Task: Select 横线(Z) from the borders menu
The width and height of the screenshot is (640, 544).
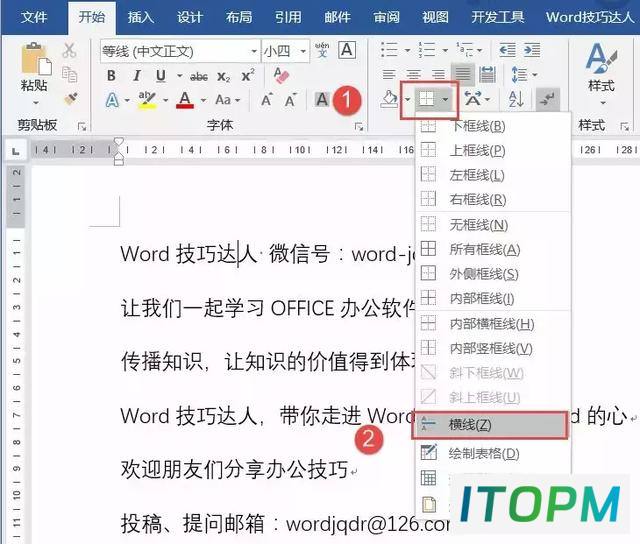Action: [490, 425]
